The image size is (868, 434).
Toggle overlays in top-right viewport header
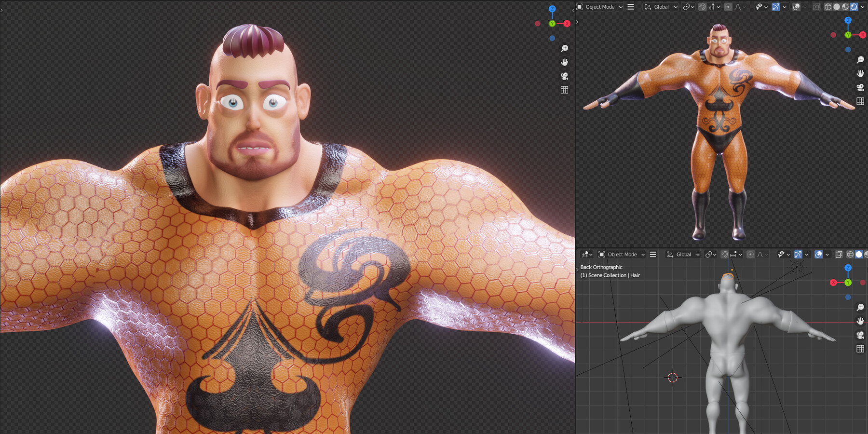coord(796,7)
